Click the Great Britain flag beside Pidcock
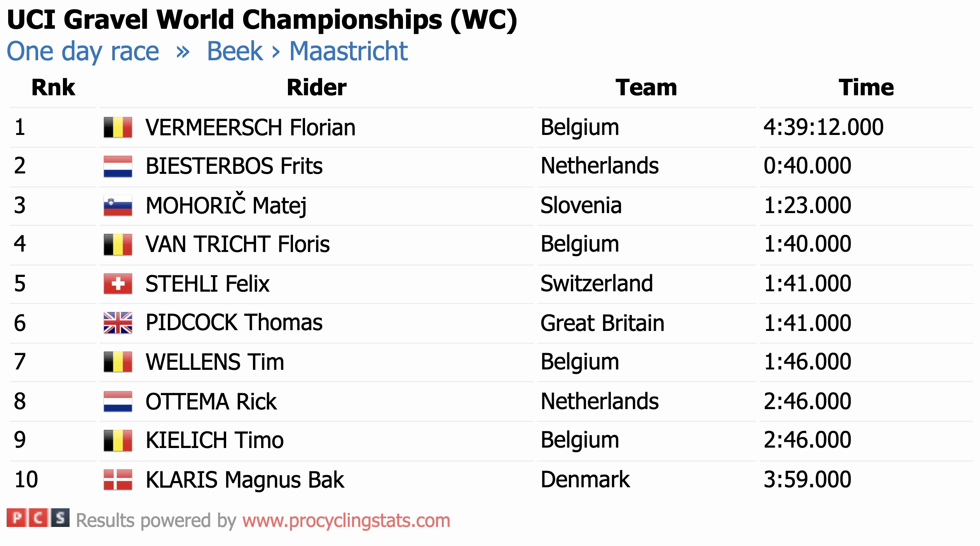 pos(118,323)
